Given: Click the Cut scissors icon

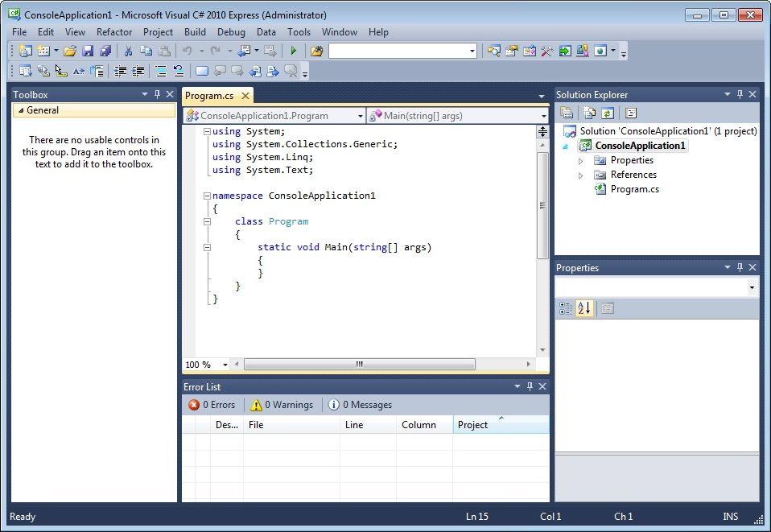Looking at the screenshot, I should 128,51.
